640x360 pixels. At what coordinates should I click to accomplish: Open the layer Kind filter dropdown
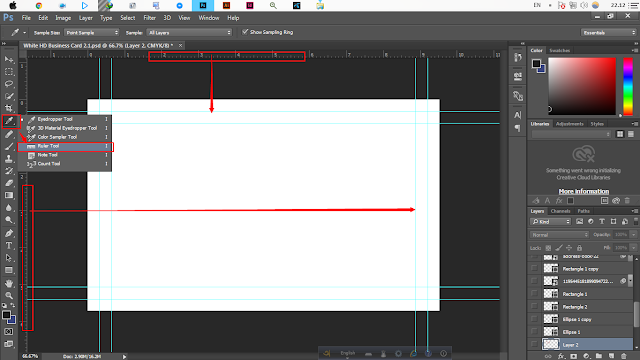[551, 222]
